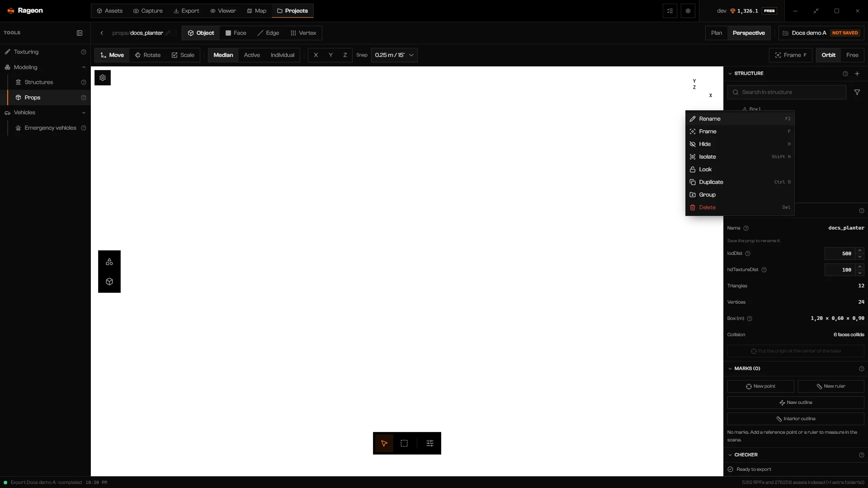
Task: Open the Snap 0.25 m / 15° dropdown
Action: coord(394,55)
